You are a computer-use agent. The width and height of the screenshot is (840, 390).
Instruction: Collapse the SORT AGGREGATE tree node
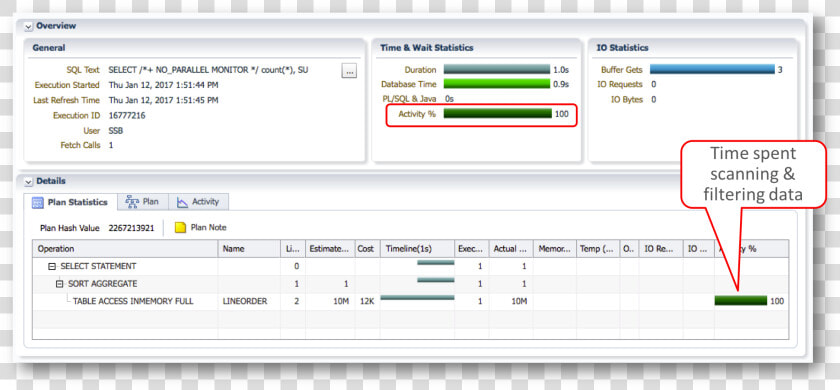click(x=59, y=284)
